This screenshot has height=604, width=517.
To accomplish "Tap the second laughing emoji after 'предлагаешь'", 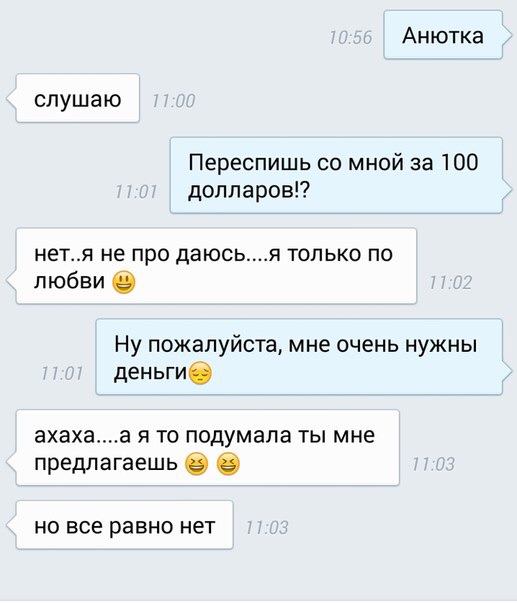I will tap(228, 464).
